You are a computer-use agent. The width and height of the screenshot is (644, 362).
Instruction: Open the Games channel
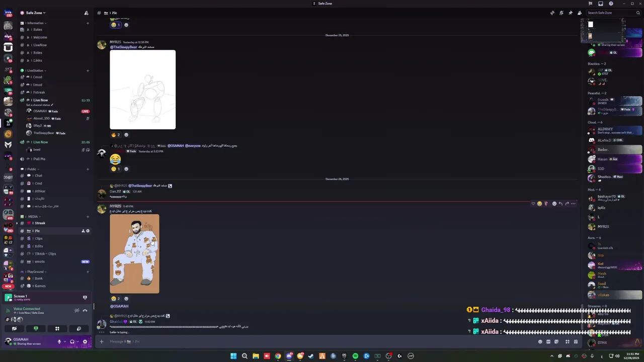coord(55,286)
